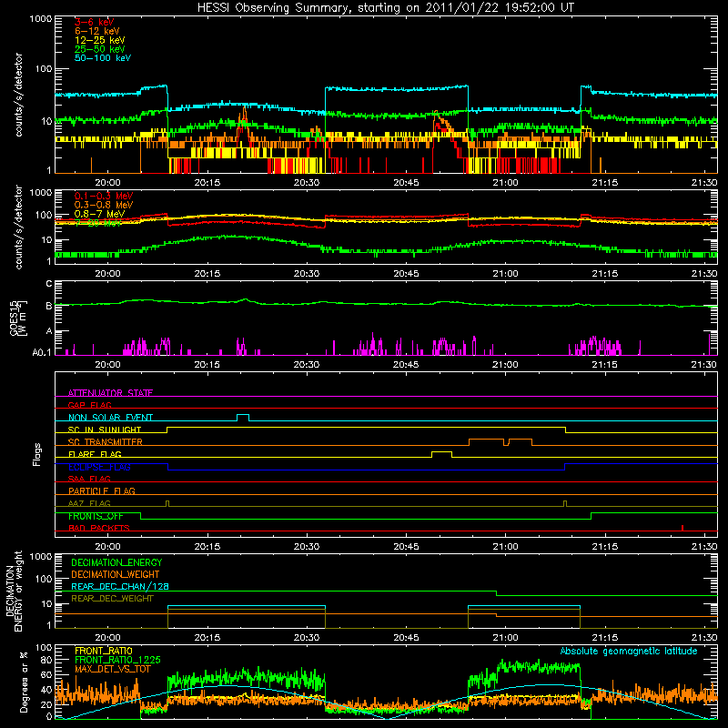Click the SAA_FLAG label
Viewport: 728px width, 728px height.
pos(89,479)
